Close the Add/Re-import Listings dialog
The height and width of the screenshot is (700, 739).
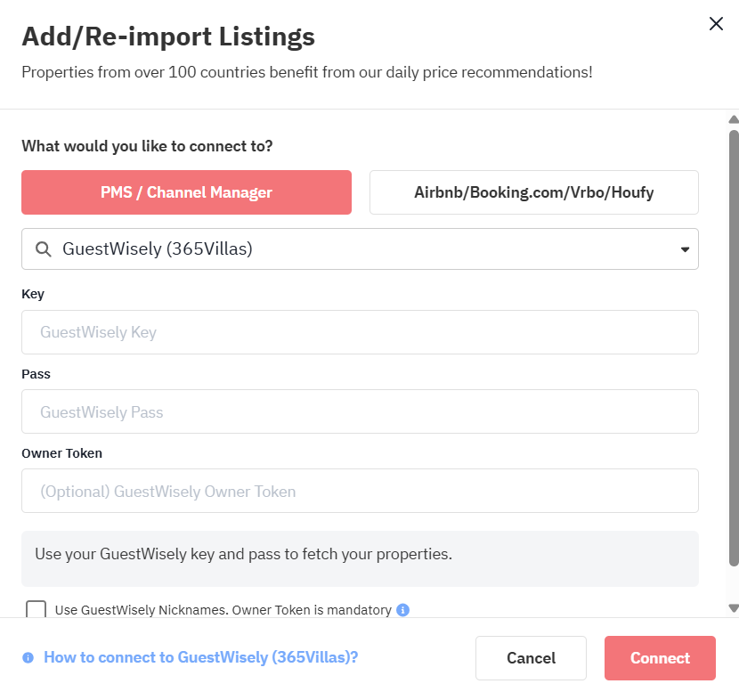[x=716, y=24]
